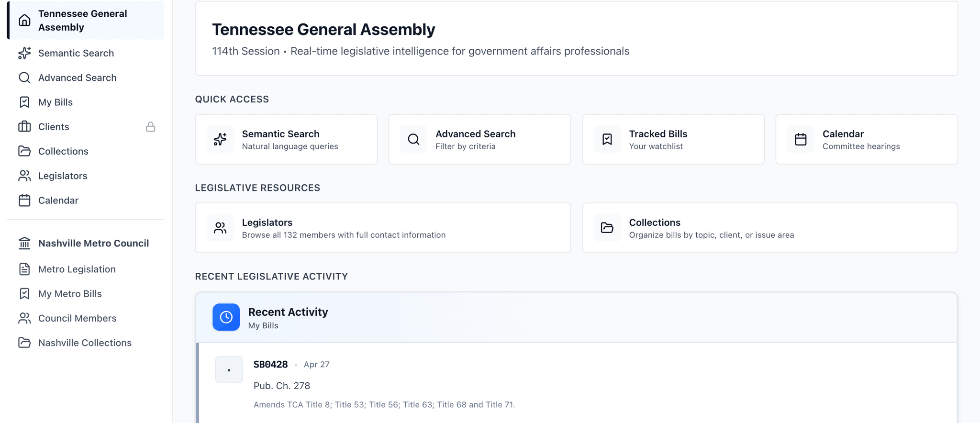Open the Calendar committee hearings card
The height and width of the screenshot is (423, 980).
(866, 139)
